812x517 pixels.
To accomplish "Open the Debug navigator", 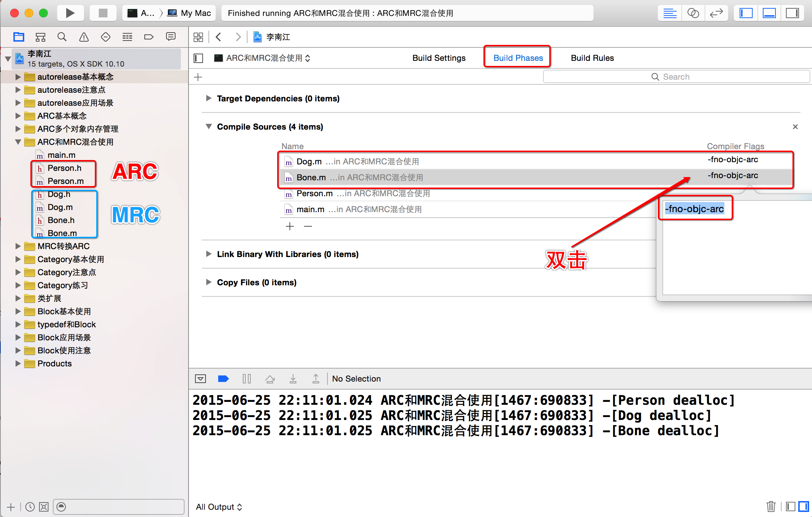I will (127, 37).
